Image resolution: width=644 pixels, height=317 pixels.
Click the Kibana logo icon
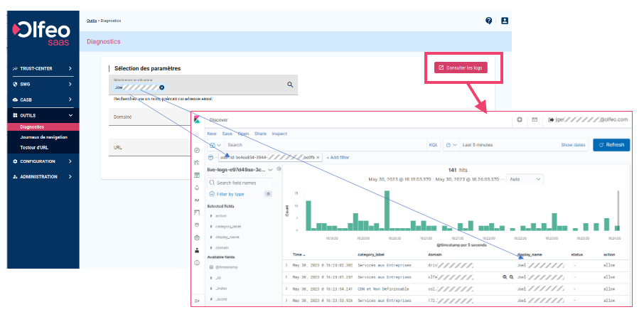[x=197, y=119]
